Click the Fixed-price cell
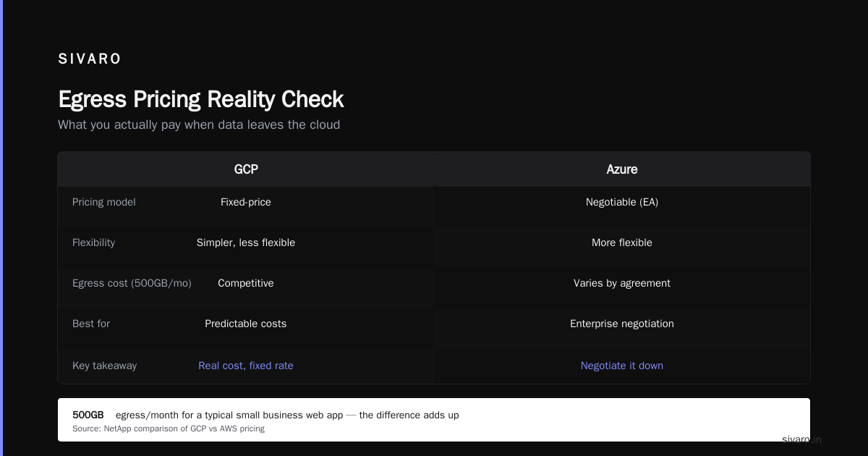This screenshot has height=456, width=868. (246, 202)
